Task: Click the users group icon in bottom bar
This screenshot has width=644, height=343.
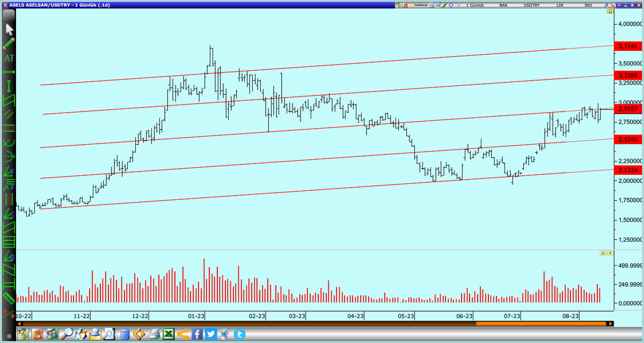Action: [x=53, y=334]
